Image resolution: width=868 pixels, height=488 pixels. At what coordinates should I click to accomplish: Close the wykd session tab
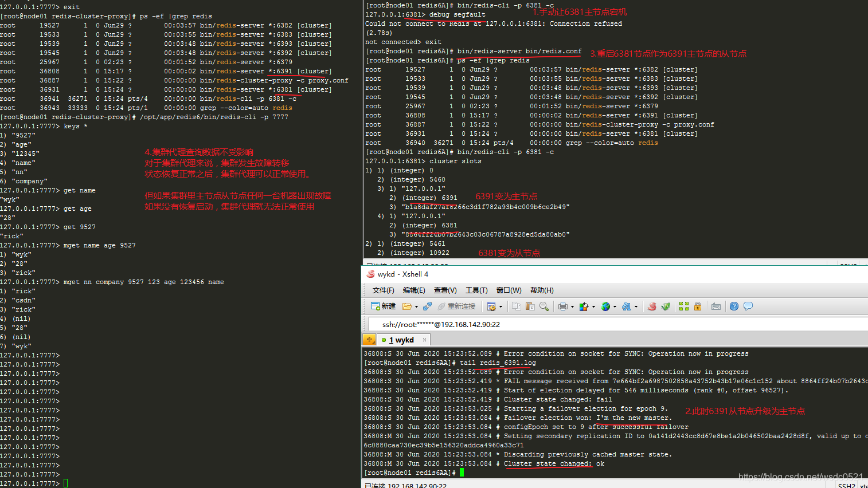pyautogui.click(x=424, y=340)
